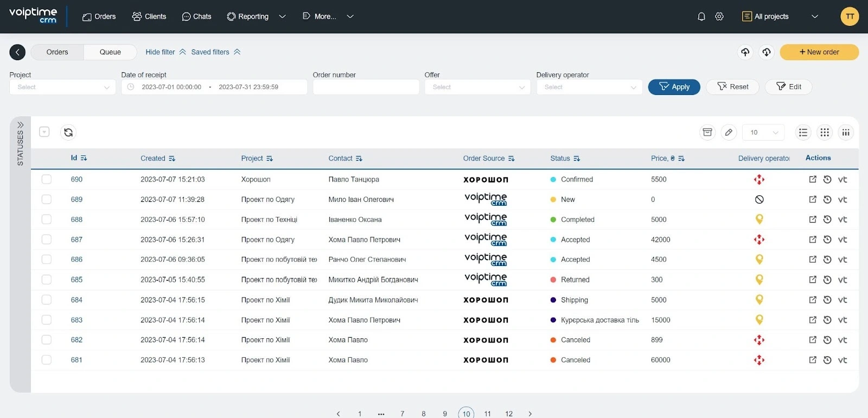Image resolution: width=868 pixels, height=418 pixels.
Task: Go to next page arrow
Action: (530, 414)
